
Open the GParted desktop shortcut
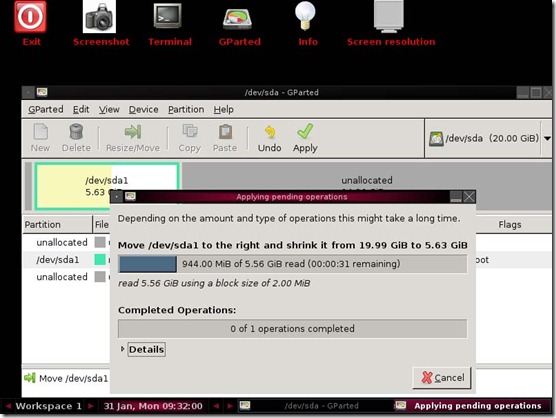pos(237,18)
